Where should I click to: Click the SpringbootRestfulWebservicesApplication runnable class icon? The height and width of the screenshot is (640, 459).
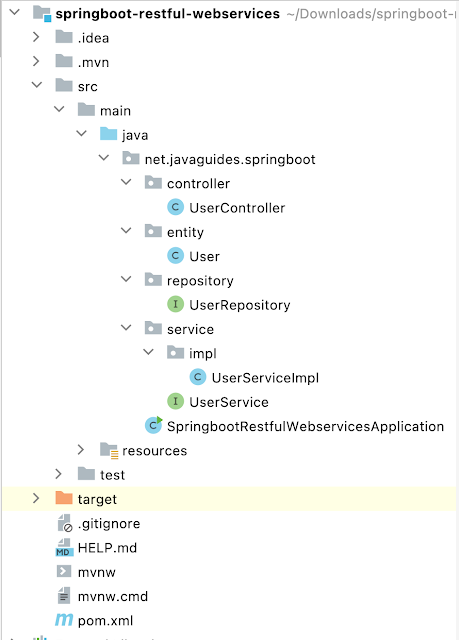[x=154, y=425]
